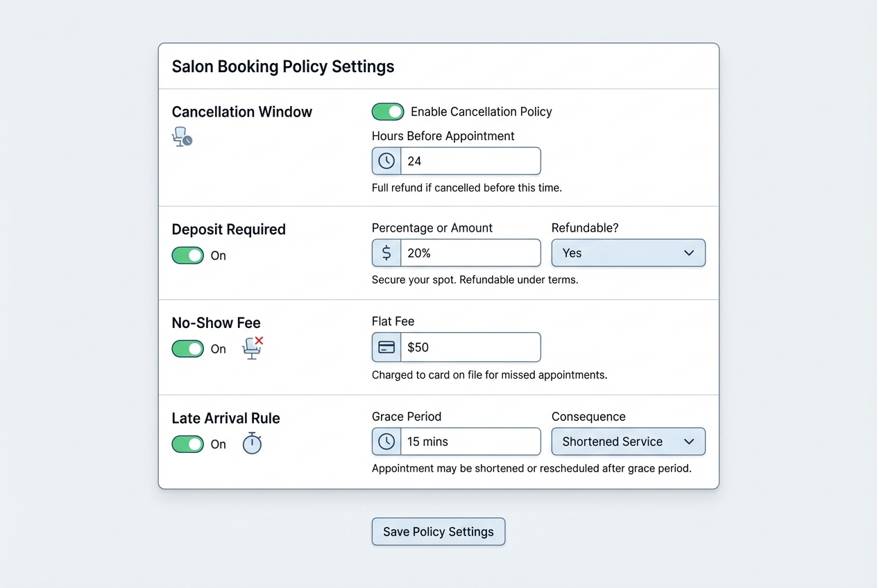Click the chevron on the Shortened Service selector
This screenshot has width=877, height=588.
click(x=689, y=441)
